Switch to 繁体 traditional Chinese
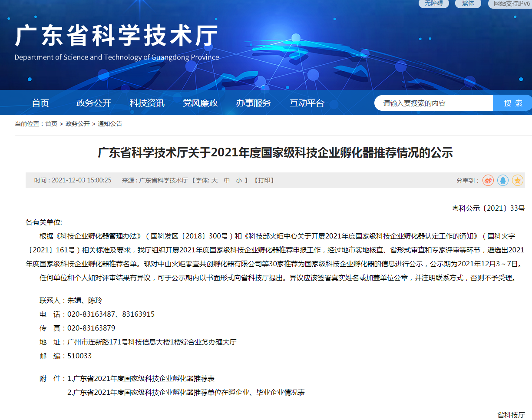This screenshot has height=420, width=532. click(468, 3)
